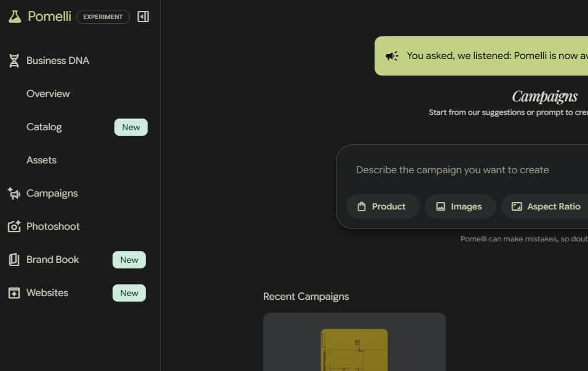Open the Brand Book section
Image resolution: width=588 pixels, height=371 pixels.
tap(52, 259)
